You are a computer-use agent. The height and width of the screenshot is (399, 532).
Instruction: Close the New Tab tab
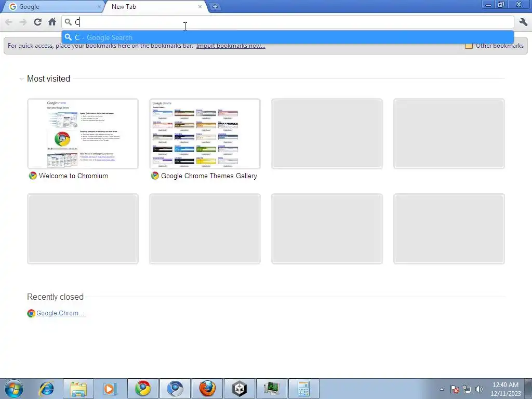pyautogui.click(x=200, y=6)
